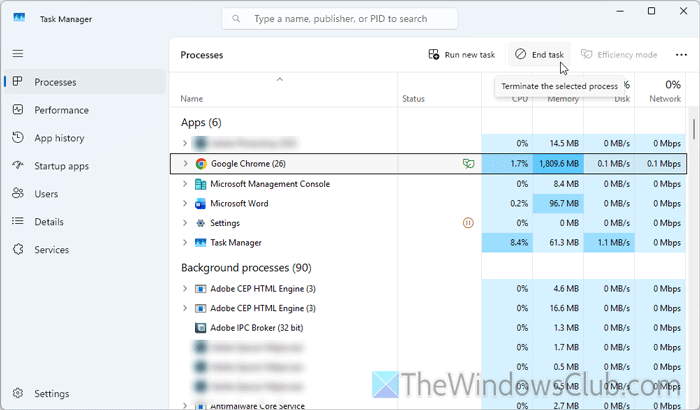Expand the Microsoft Management Console group
Screen dimensions: 700x410
[185, 184]
